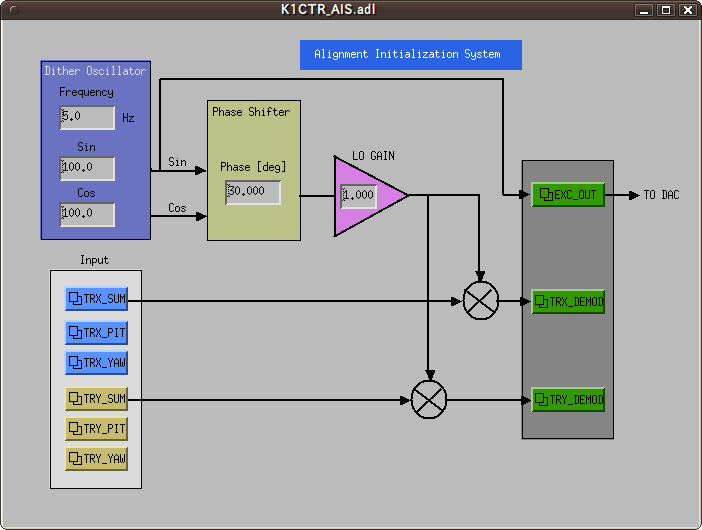The width and height of the screenshot is (702, 530).
Task: Open the TRY_YAW input screen
Action: click(96, 459)
